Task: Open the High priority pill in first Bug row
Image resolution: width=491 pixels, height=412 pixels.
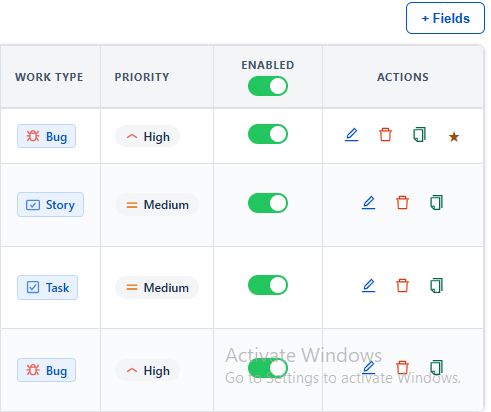Action: [x=147, y=136]
